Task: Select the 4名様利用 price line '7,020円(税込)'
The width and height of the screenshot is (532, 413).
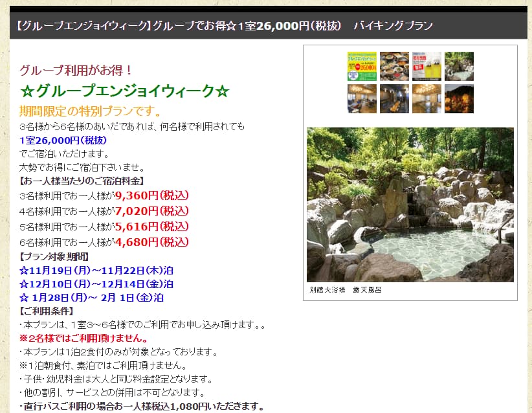Action: pyautogui.click(x=104, y=211)
